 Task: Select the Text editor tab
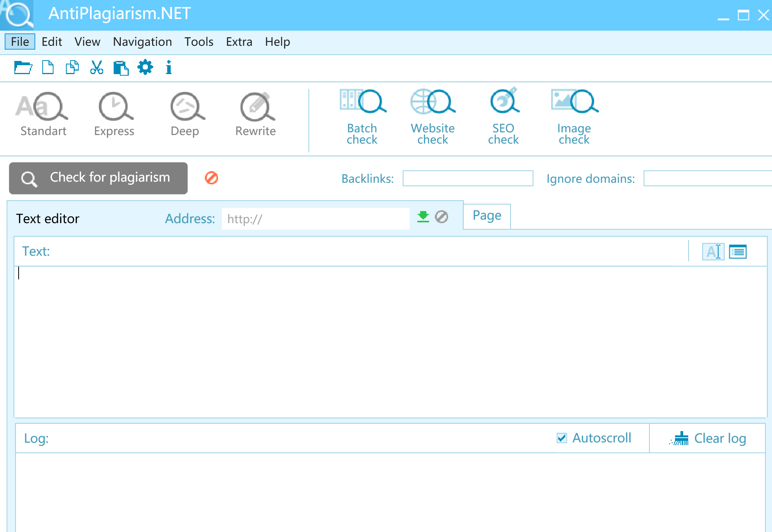[48, 218]
